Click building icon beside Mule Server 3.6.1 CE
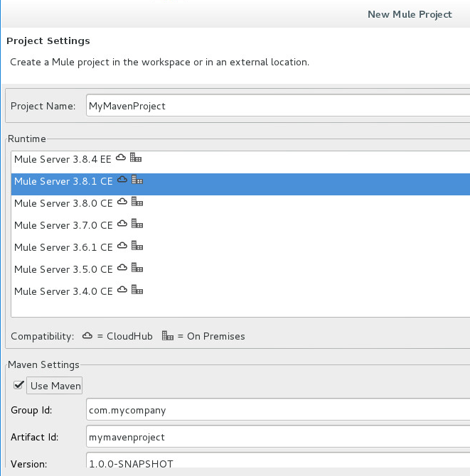470x476 pixels. click(x=137, y=245)
